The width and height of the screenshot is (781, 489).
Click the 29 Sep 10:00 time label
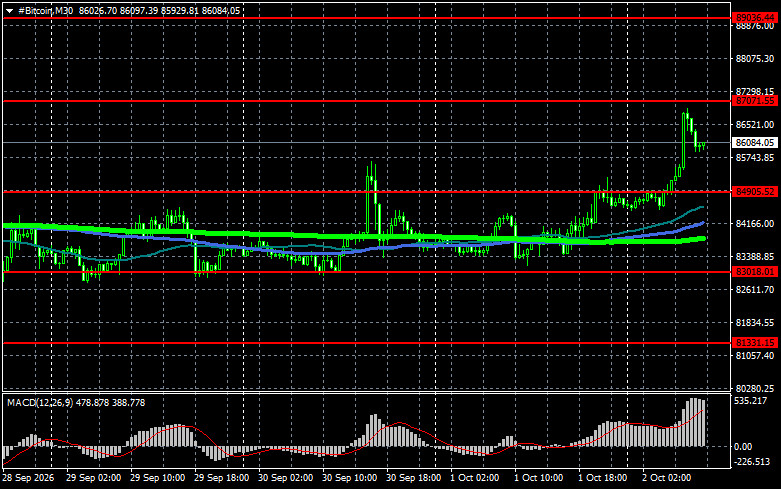[157, 478]
